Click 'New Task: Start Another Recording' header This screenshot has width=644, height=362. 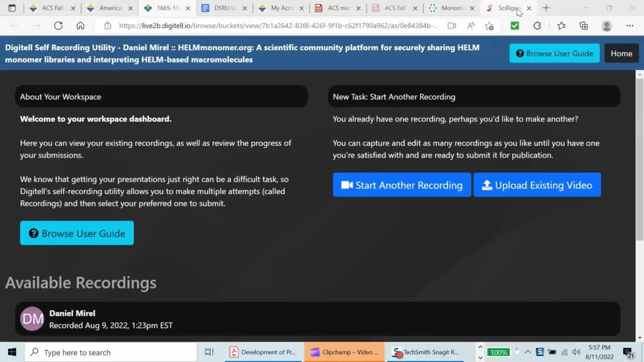(474, 97)
